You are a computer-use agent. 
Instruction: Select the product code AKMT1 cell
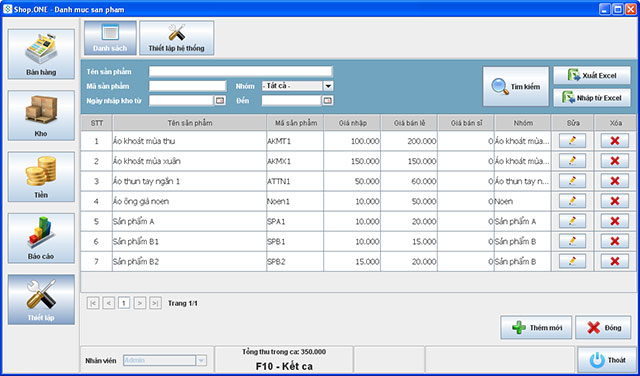click(x=295, y=141)
